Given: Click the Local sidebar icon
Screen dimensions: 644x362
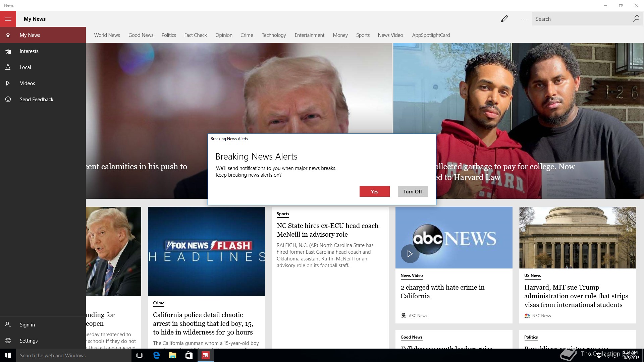Looking at the screenshot, I should (8, 67).
